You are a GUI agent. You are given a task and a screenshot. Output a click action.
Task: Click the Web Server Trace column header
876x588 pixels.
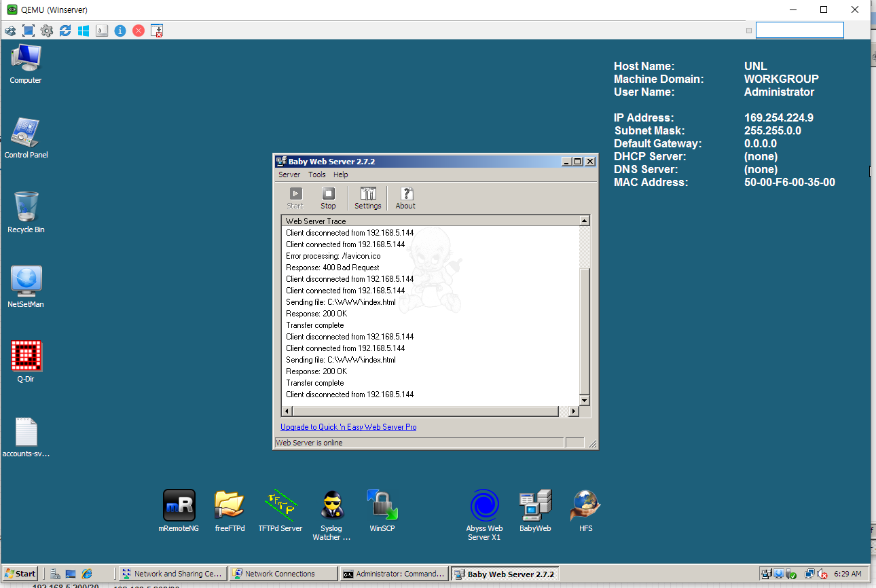pos(431,221)
